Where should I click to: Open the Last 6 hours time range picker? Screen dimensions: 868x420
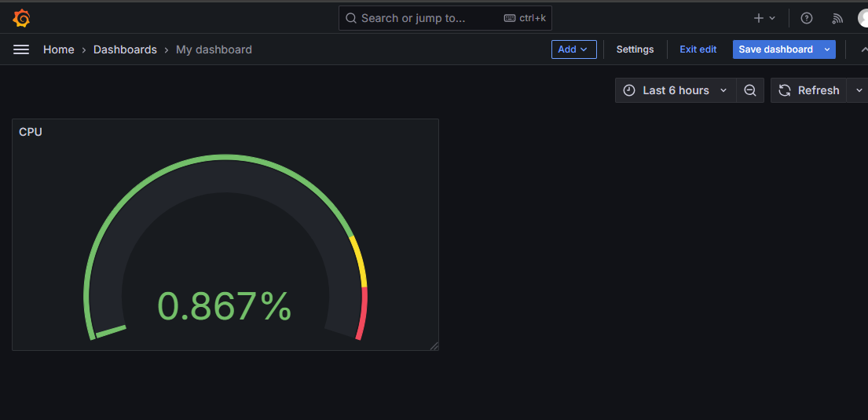(676, 90)
